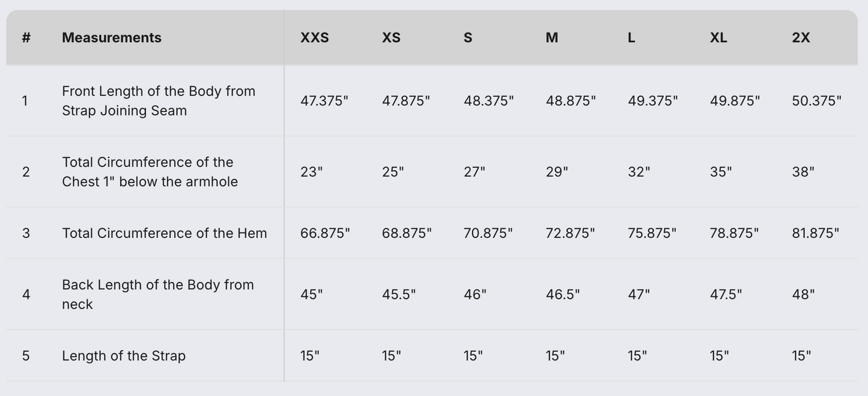Select the 81.875" hem value for 2X
This screenshot has height=396, width=868.
pyautogui.click(x=815, y=233)
